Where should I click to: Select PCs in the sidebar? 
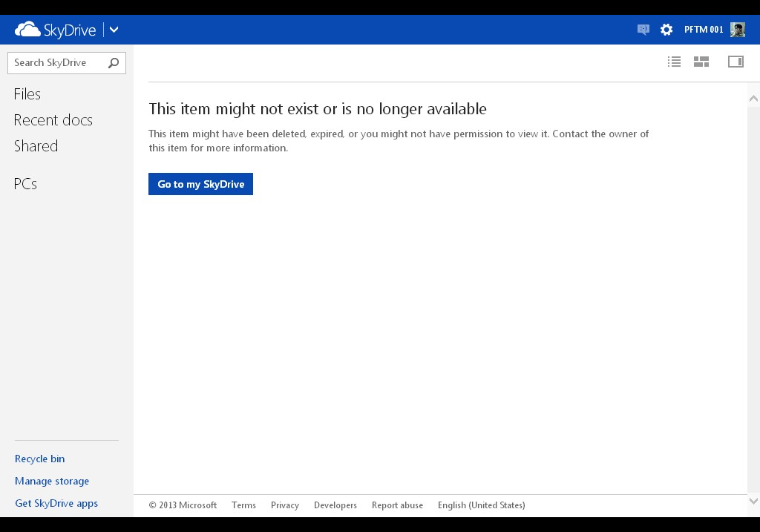25,184
